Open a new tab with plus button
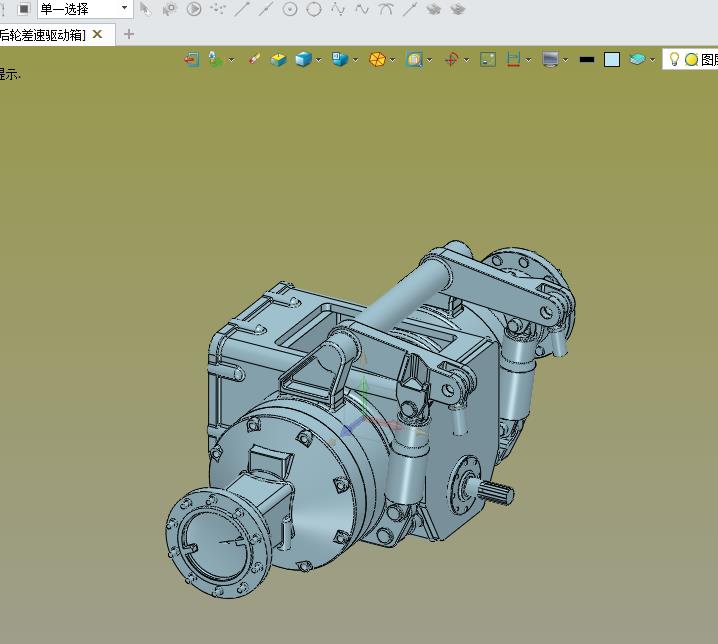This screenshot has height=644, width=718. 128,35
